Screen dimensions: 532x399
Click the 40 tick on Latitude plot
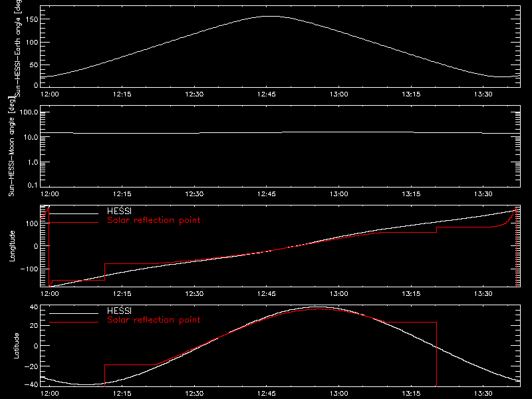(35, 307)
